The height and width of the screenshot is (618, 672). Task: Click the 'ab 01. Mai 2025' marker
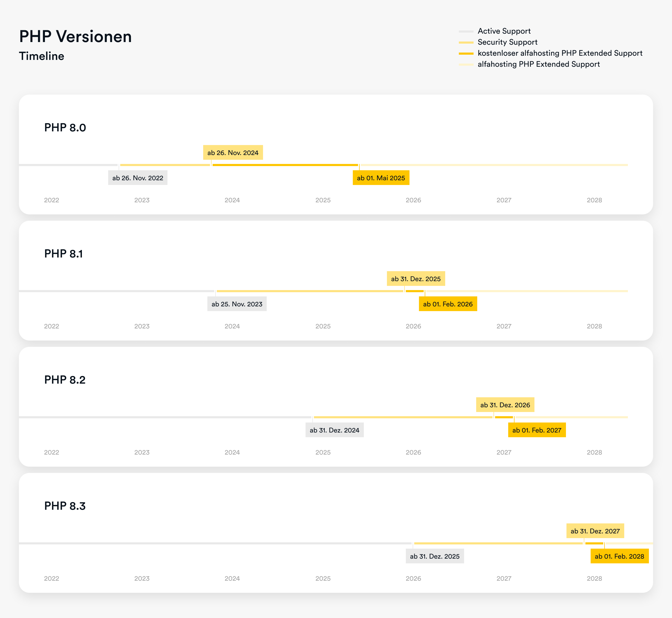pyautogui.click(x=381, y=178)
